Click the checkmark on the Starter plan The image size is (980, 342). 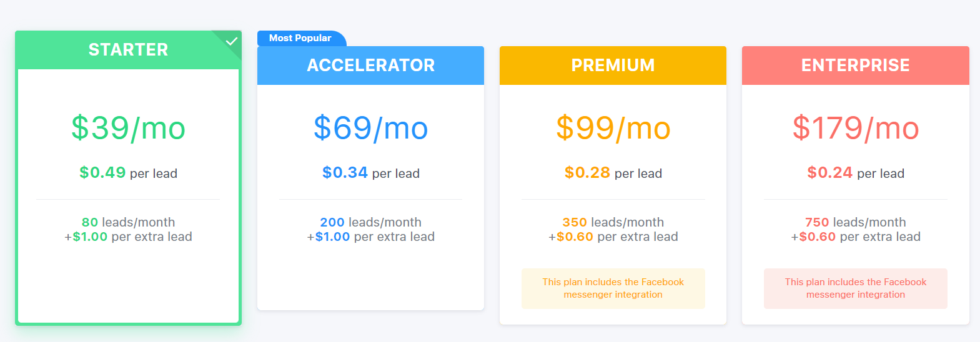click(x=232, y=41)
